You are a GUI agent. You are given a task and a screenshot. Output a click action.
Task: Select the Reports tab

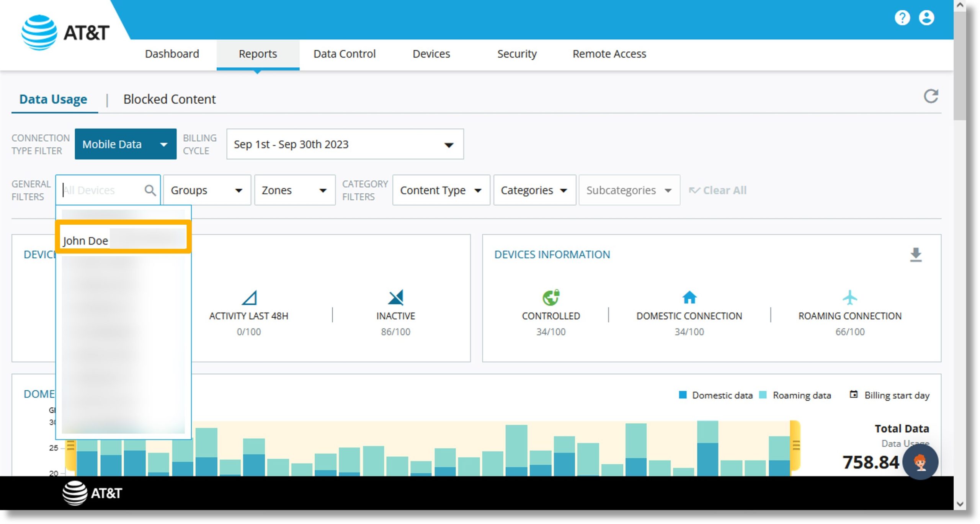[x=258, y=54]
